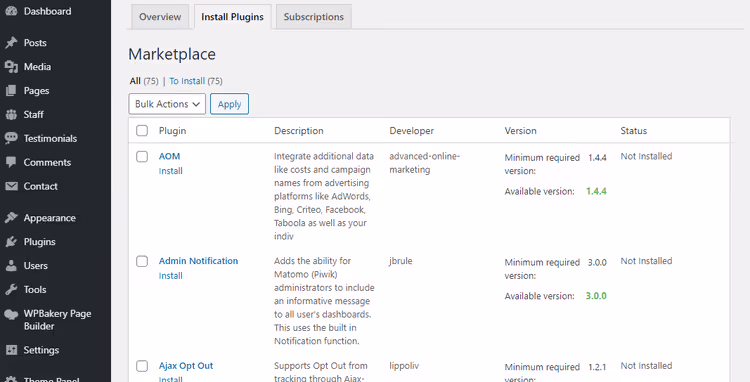Click the Version column header
Image resolution: width=750 pixels, height=382 pixels.
pyautogui.click(x=520, y=131)
